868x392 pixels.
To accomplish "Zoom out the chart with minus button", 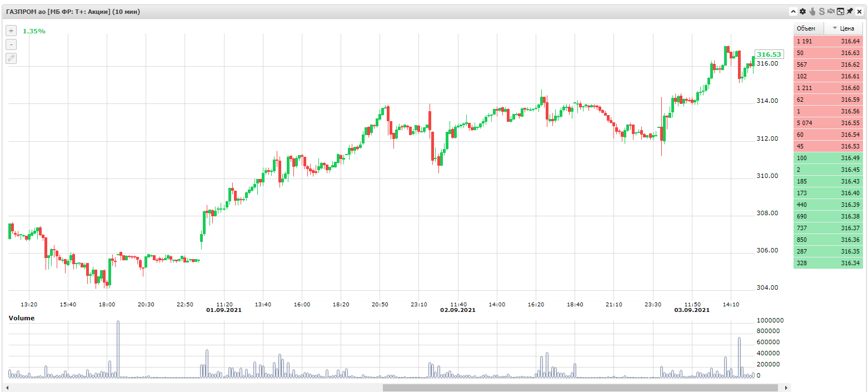I will pyautogui.click(x=11, y=44).
